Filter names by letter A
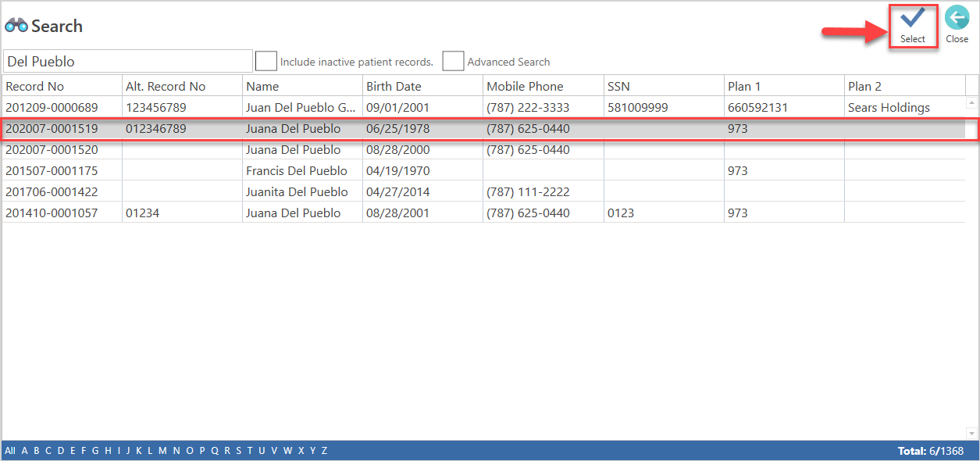The height and width of the screenshot is (461, 980). pos(24,451)
